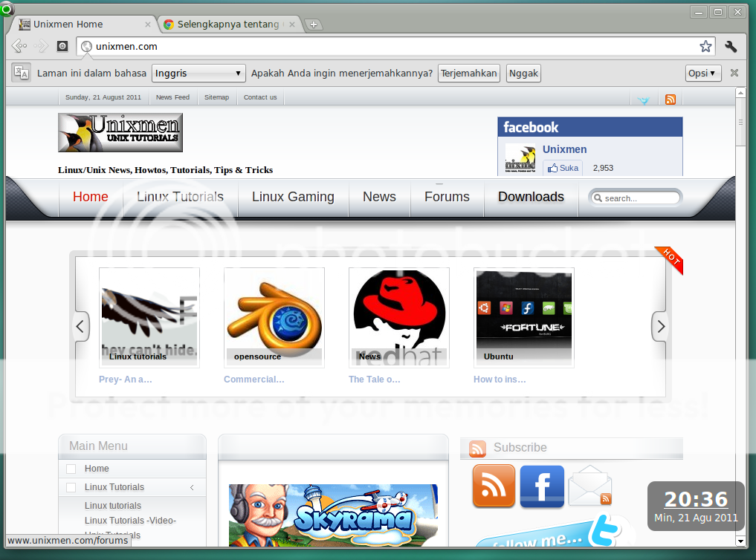Open the Inggris language dropdown

198,74
